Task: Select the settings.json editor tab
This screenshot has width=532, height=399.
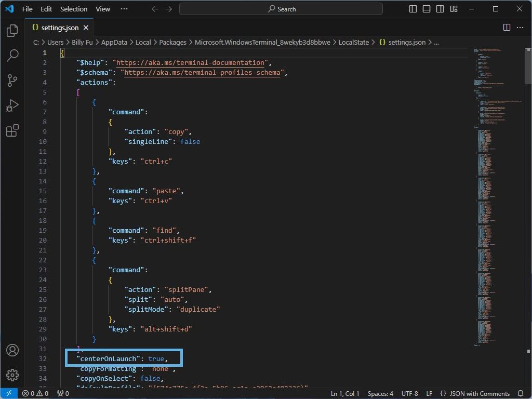Action: (x=57, y=28)
